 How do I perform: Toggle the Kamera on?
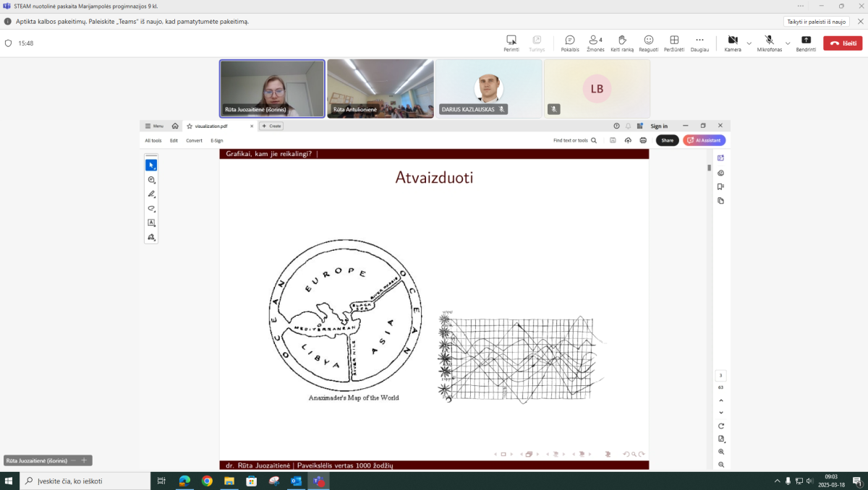point(733,42)
